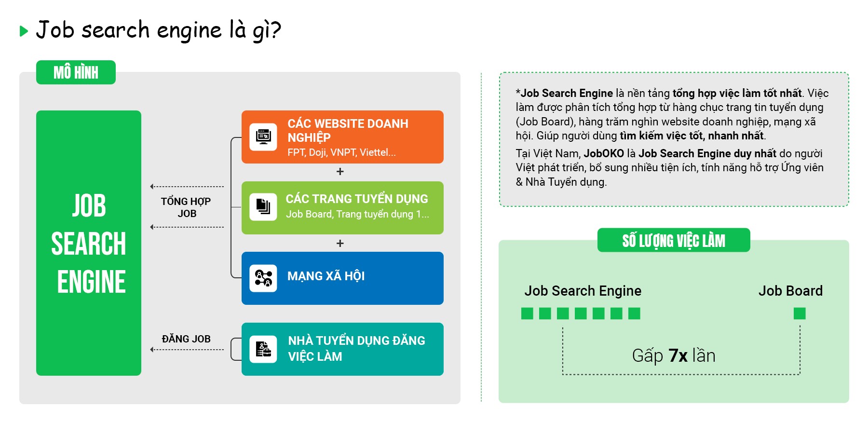Click the monitor icon in the orange website box

pos(263,137)
